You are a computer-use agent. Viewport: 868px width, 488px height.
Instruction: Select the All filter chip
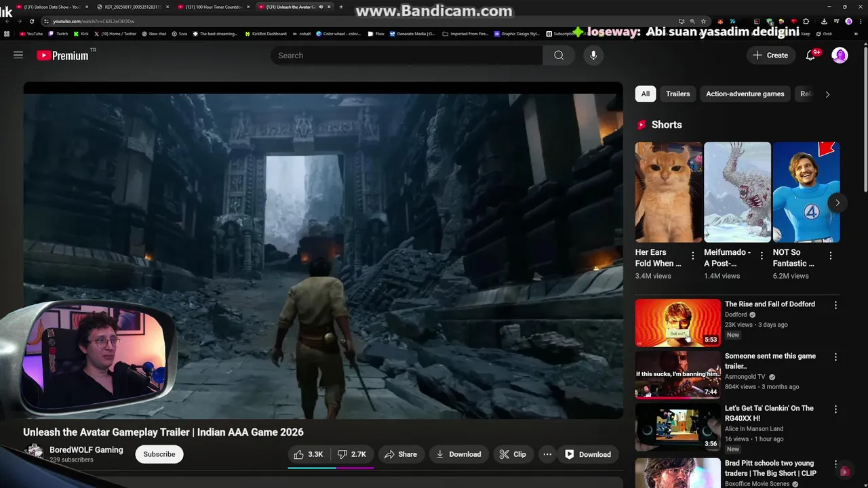(646, 94)
